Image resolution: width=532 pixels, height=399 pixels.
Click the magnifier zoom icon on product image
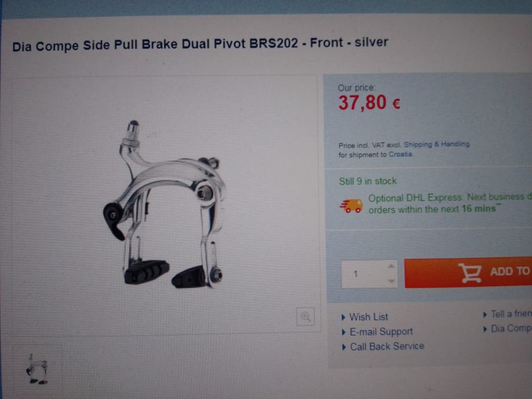[x=305, y=317]
